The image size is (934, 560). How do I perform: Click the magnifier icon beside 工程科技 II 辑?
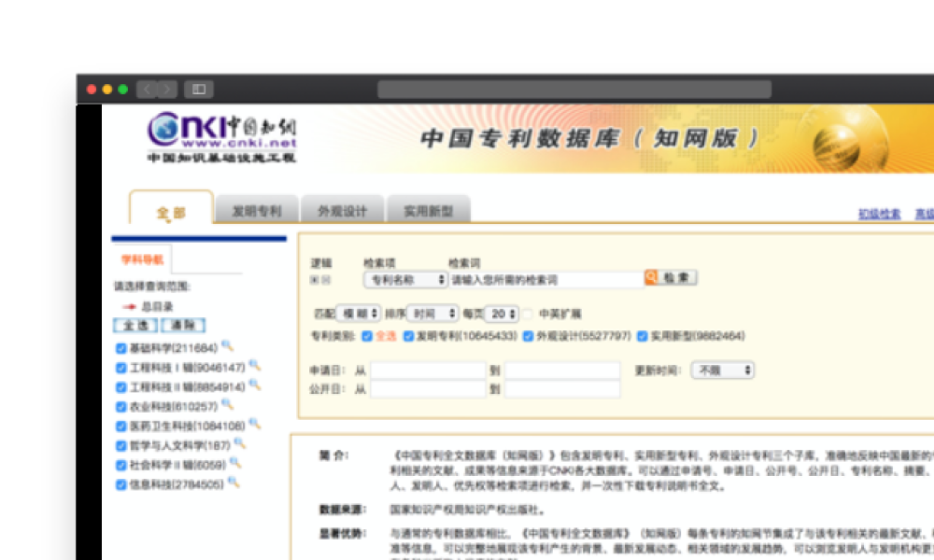(x=255, y=385)
